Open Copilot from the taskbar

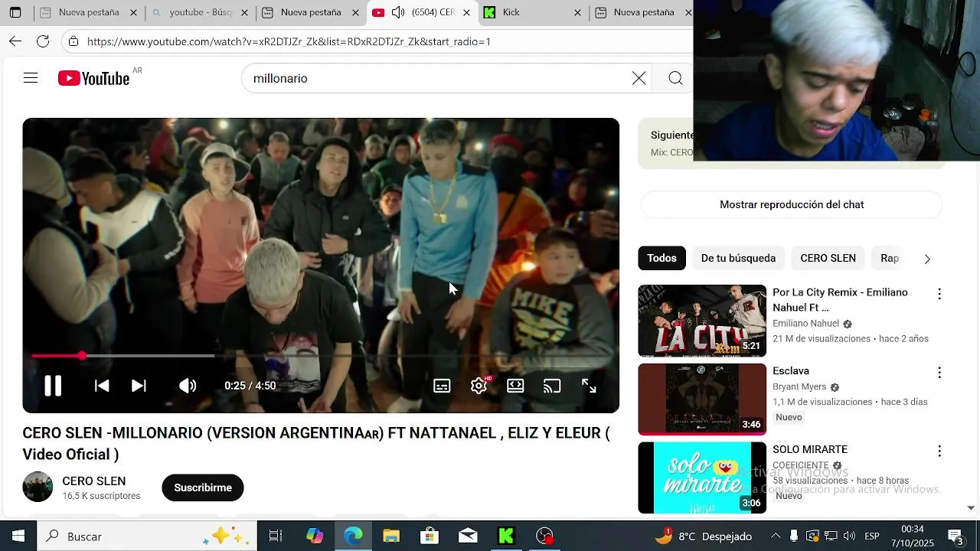click(315, 536)
